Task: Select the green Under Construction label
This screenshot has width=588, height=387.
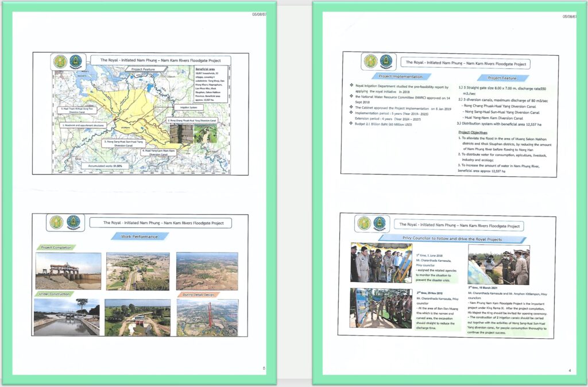Action: [56, 294]
